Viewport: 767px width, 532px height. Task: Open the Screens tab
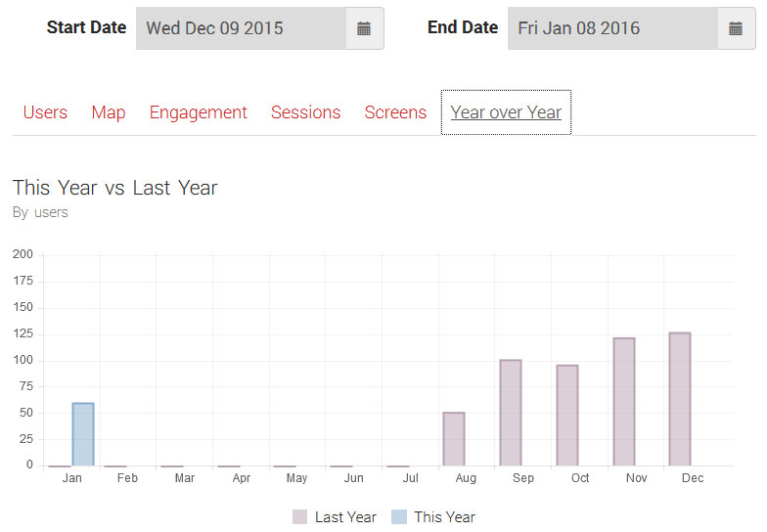[395, 112]
